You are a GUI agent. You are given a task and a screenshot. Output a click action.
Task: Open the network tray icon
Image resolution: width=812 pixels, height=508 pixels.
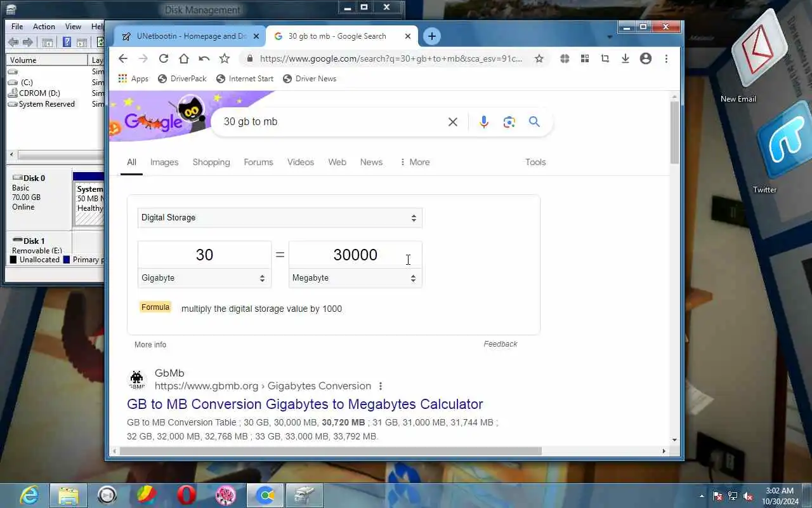click(x=733, y=496)
